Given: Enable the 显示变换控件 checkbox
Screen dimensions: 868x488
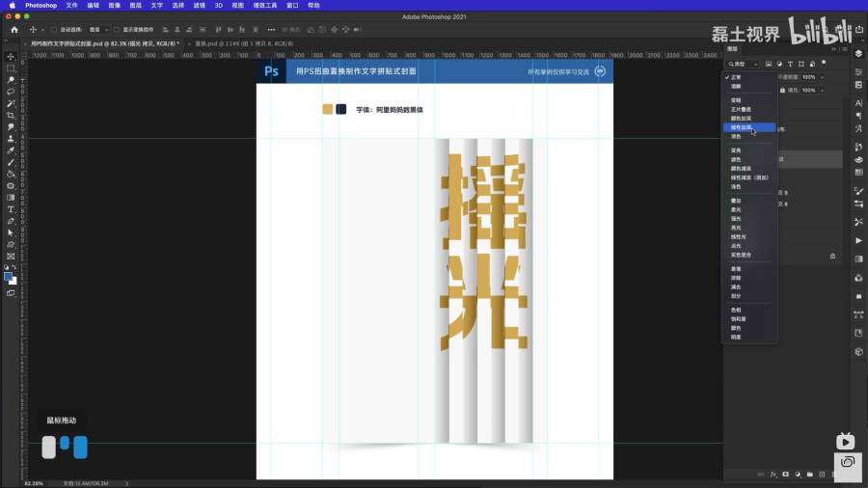Looking at the screenshot, I should tap(117, 30).
